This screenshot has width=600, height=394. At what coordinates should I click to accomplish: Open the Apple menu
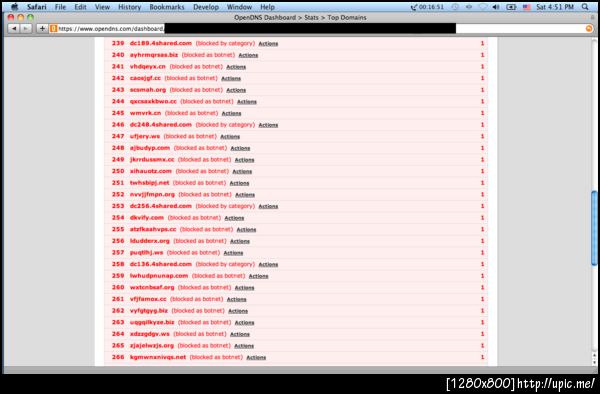(14, 7)
